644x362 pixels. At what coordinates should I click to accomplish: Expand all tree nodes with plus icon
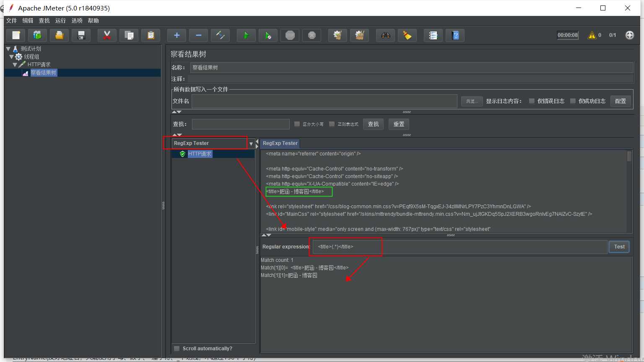point(177,36)
